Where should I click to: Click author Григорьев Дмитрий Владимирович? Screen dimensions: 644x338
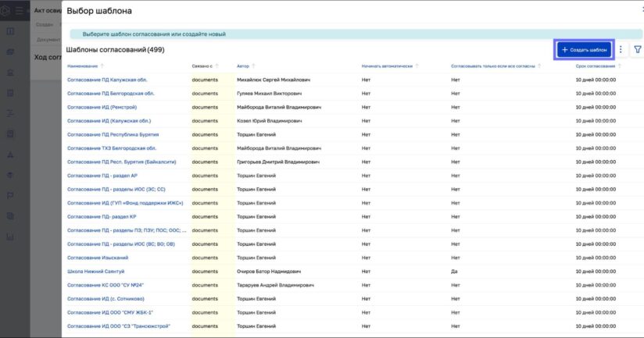tap(278, 162)
